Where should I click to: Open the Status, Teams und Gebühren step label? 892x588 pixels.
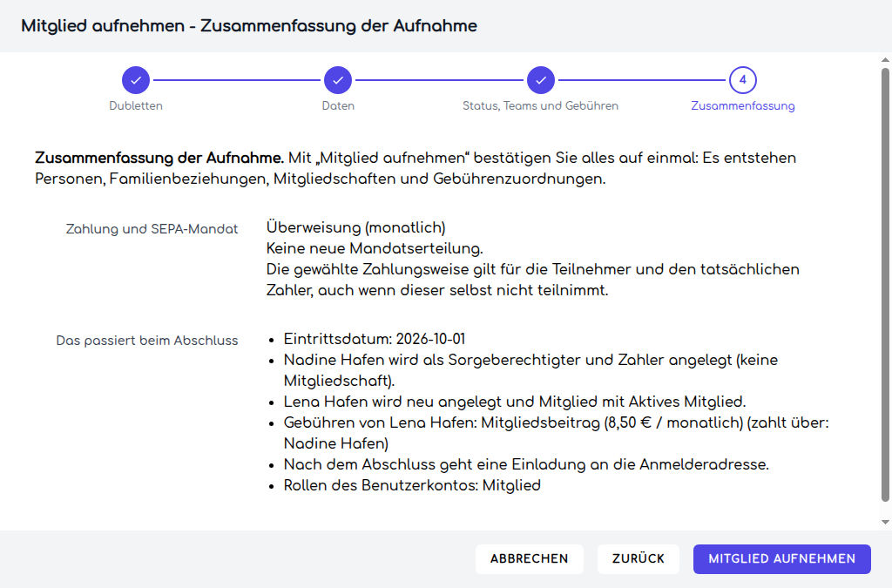(540, 105)
